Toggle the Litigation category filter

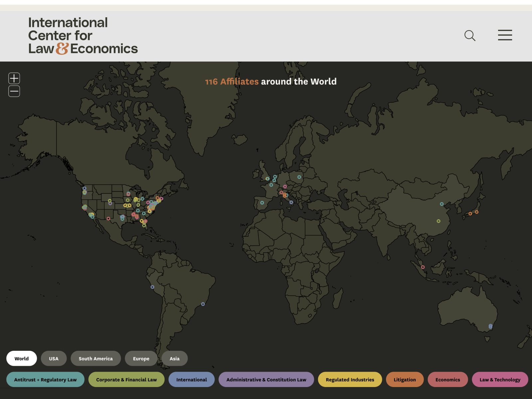pyautogui.click(x=405, y=379)
